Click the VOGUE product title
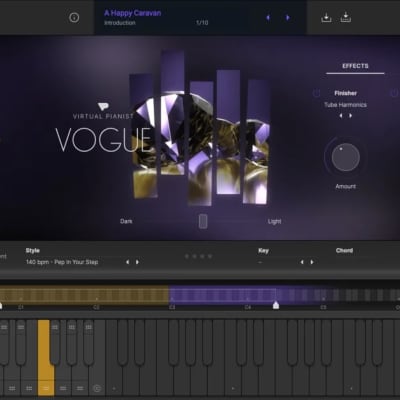Image resolution: width=400 pixels, height=400 pixels. tap(103, 140)
